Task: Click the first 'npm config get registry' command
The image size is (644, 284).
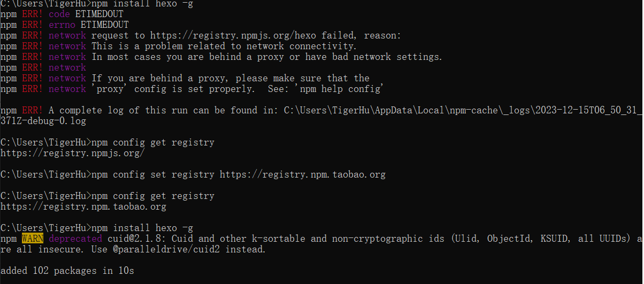Action: (153, 142)
